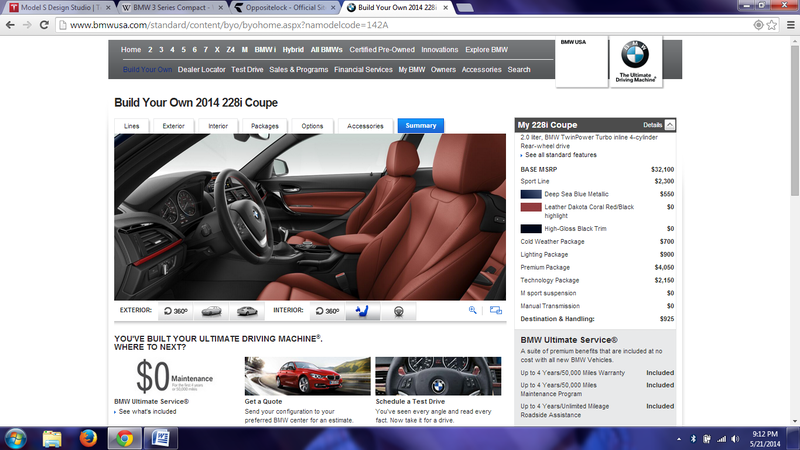Screen dimensions: 800x450
Task: Switch to Lines tab
Action: tap(131, 126)
